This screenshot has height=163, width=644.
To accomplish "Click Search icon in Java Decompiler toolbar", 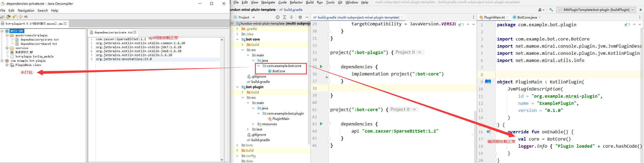I will [x=14, y=17].
